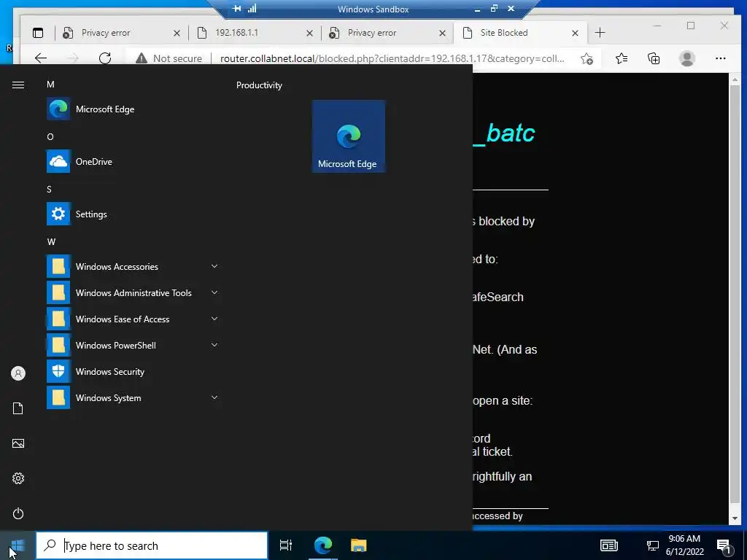747x560 pixels.
Task: Open the user account icon in Start rail
Action: tap(18, 373)
